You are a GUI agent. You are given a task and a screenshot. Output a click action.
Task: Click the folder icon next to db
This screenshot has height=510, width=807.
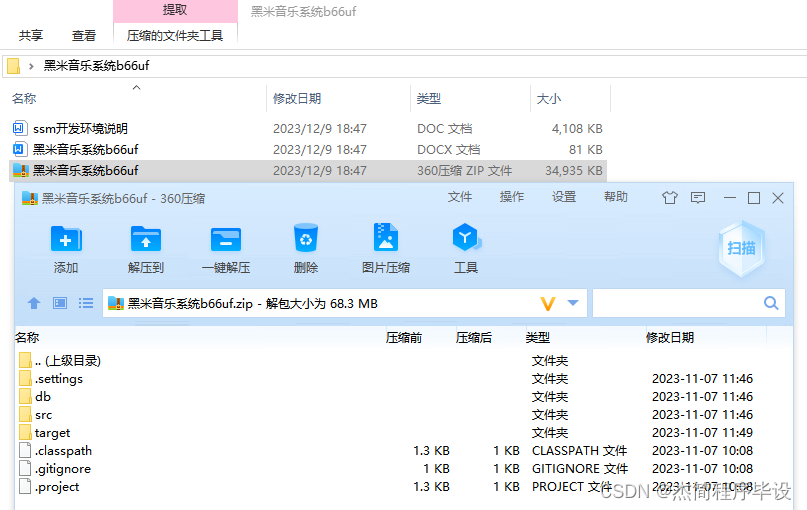click(x=25, y=396)
